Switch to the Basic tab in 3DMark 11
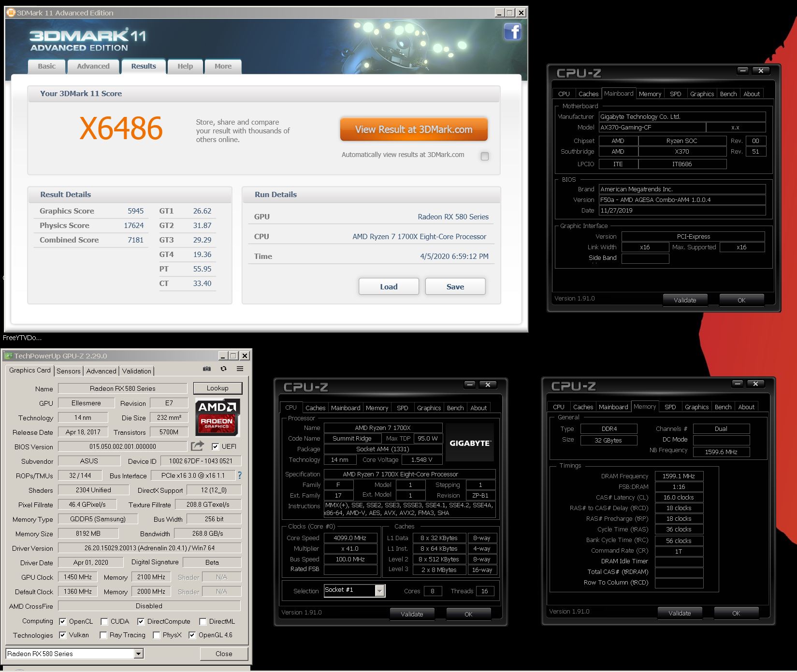The width and height of the screenshot is (797, 672). 46,66
